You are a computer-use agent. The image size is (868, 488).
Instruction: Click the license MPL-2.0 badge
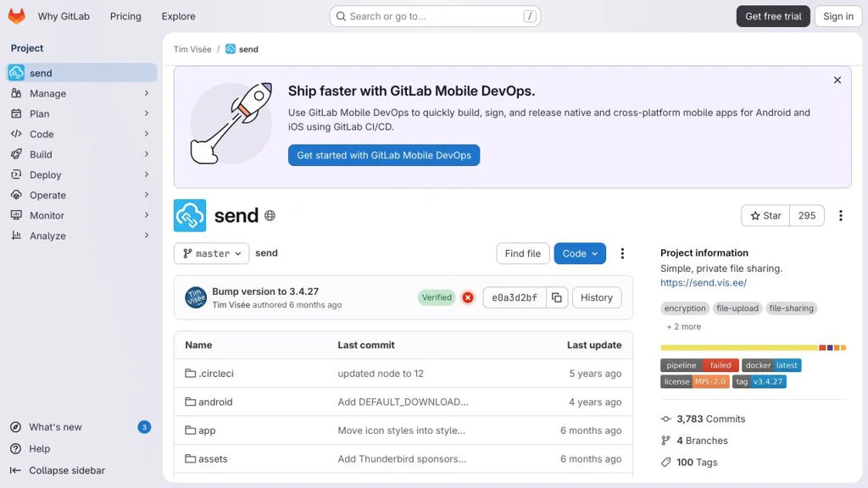point(695,382)
